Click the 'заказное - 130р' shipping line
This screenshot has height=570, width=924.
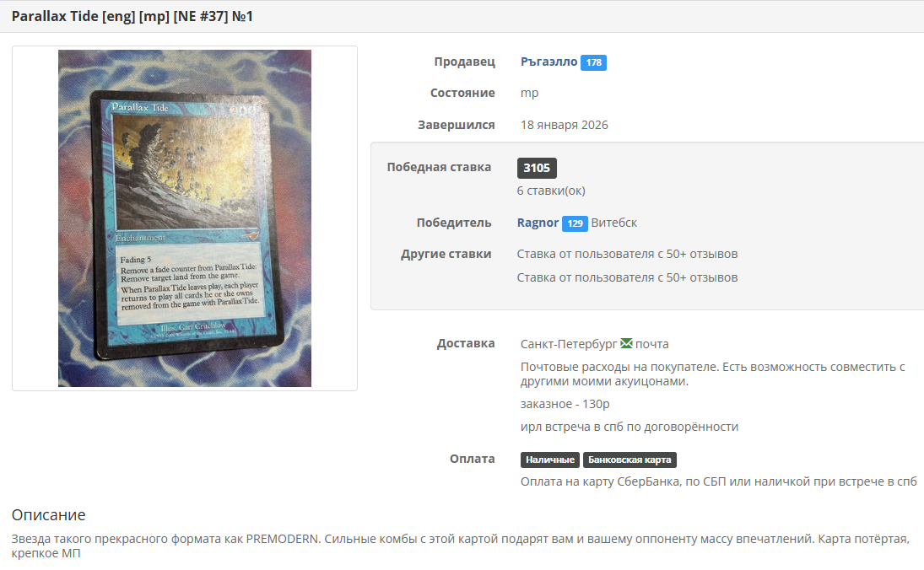(565, 404)
